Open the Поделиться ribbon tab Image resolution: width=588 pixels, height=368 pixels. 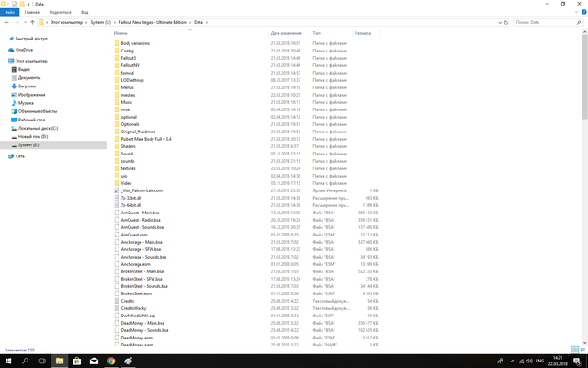60,12
